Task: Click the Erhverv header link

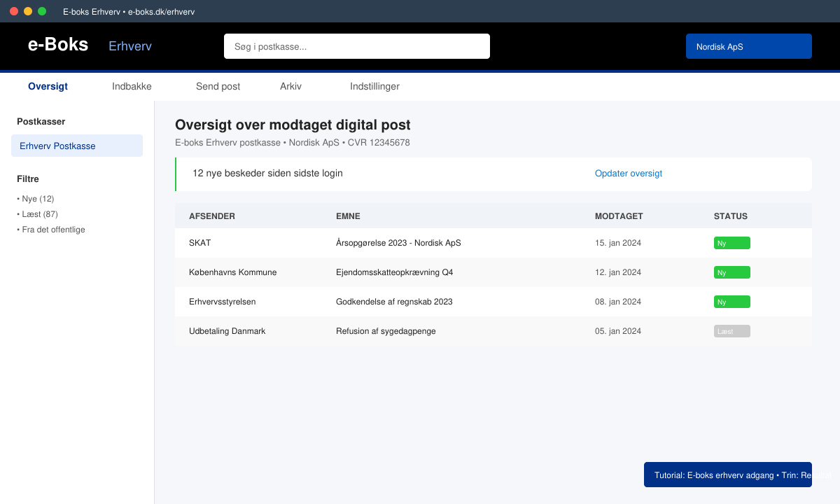Action: point(130,46)
